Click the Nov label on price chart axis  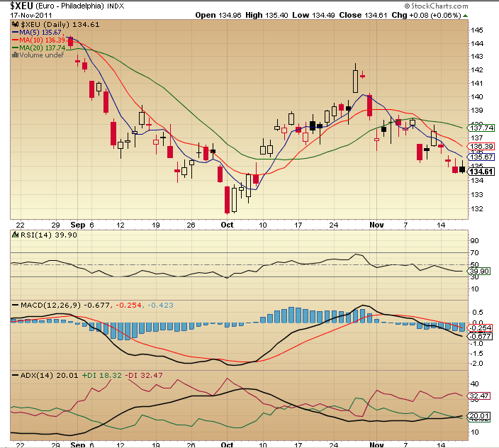pyautogui.click(x=376, y=225)
